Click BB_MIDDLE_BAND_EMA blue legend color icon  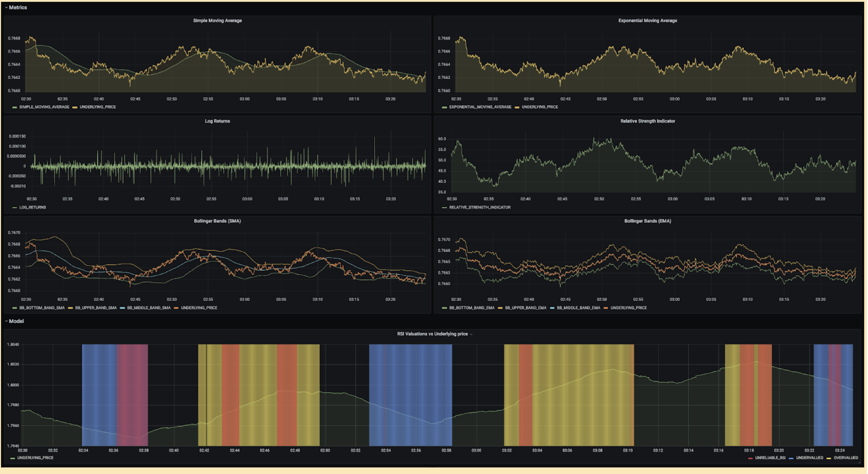click(x=552, y=308)
